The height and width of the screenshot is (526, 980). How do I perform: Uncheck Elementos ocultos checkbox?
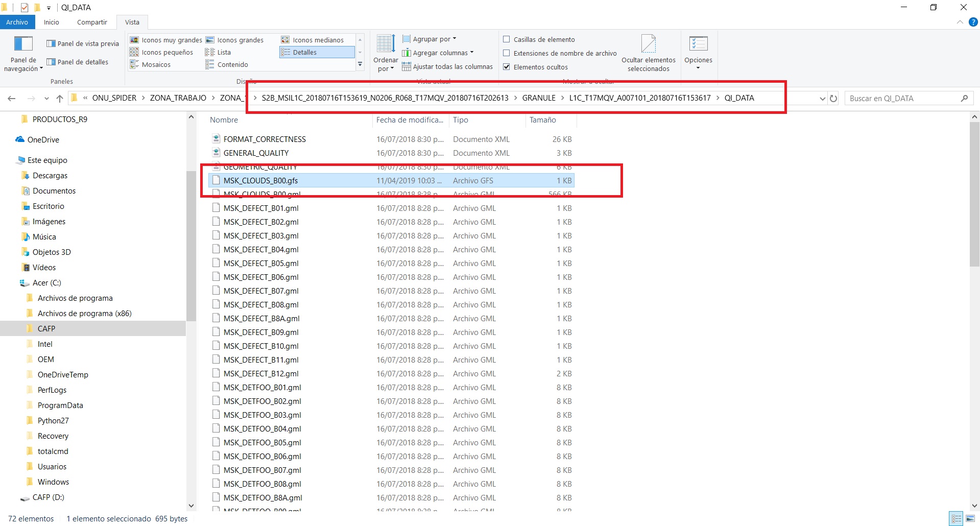pyautogui.click(x=507, y=67)
